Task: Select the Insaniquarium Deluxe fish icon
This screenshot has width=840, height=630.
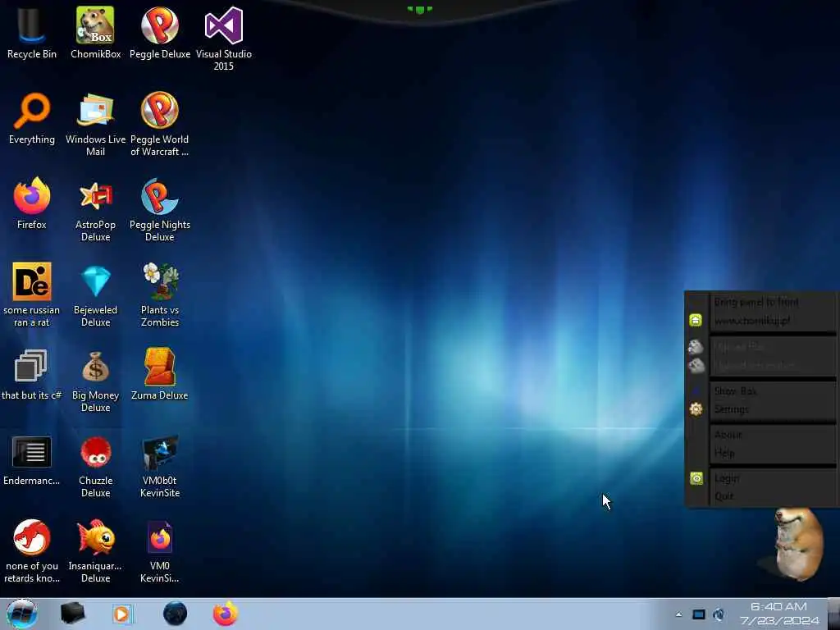Action: click(x=95, y=550)
